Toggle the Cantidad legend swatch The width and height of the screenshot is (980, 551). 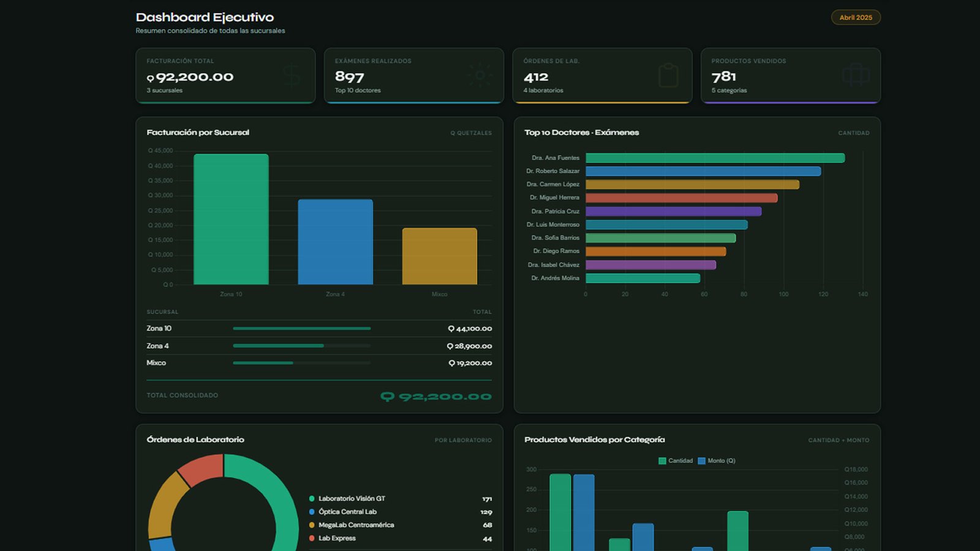[662, 461]
